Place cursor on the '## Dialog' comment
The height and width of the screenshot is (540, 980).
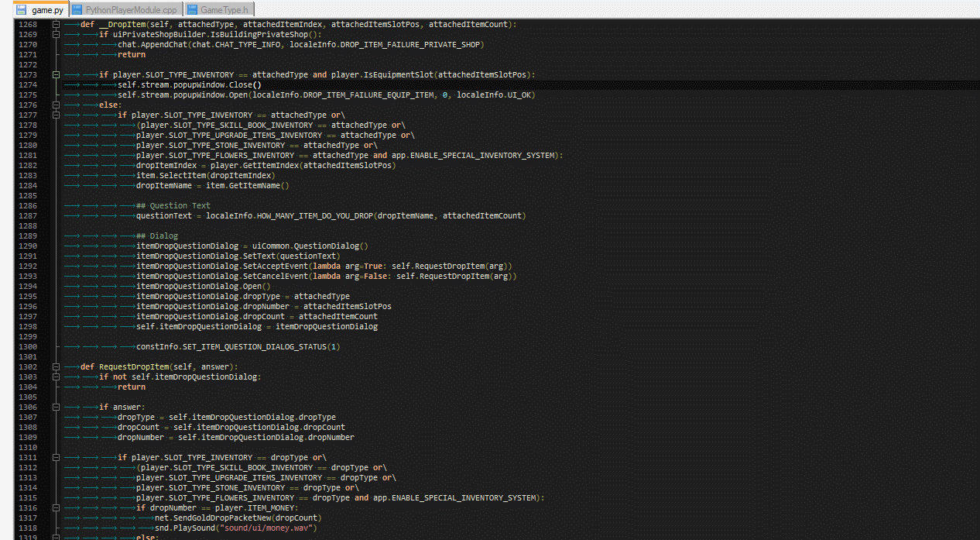pyautogui.click(x=157, y=236)
